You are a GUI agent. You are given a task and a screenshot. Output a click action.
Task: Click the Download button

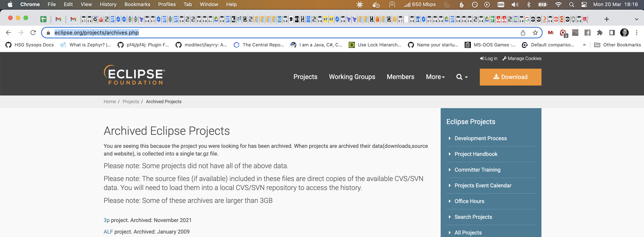[x=510, y=77]
